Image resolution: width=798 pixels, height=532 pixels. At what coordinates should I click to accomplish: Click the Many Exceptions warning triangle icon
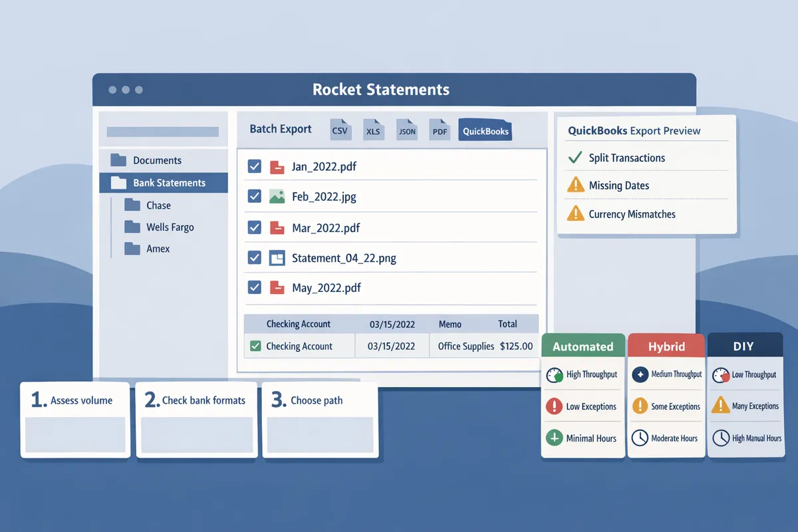pyautogui.click(x=720, y=405)
